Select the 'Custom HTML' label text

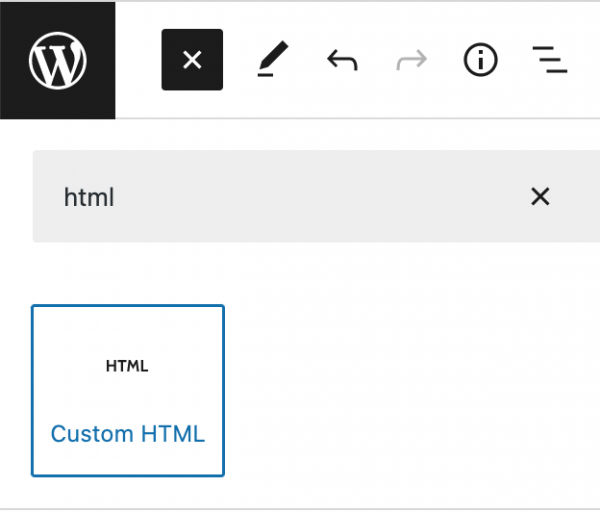click(128, 434)
